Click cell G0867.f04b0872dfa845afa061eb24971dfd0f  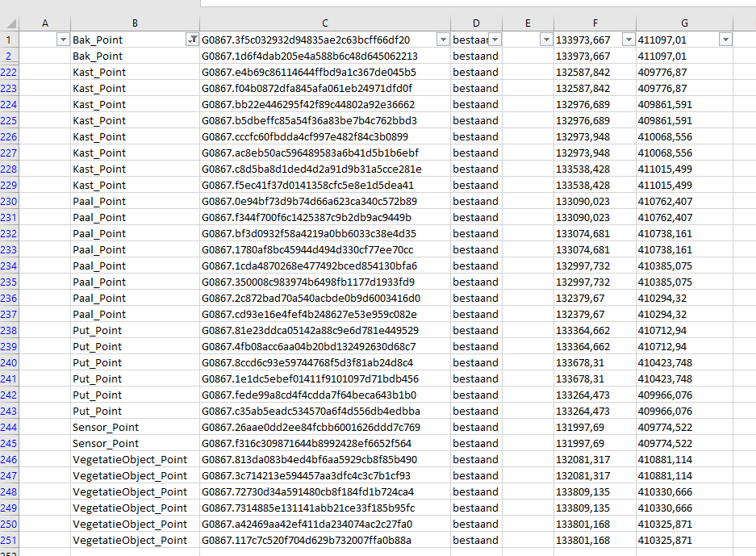[325, 88]
